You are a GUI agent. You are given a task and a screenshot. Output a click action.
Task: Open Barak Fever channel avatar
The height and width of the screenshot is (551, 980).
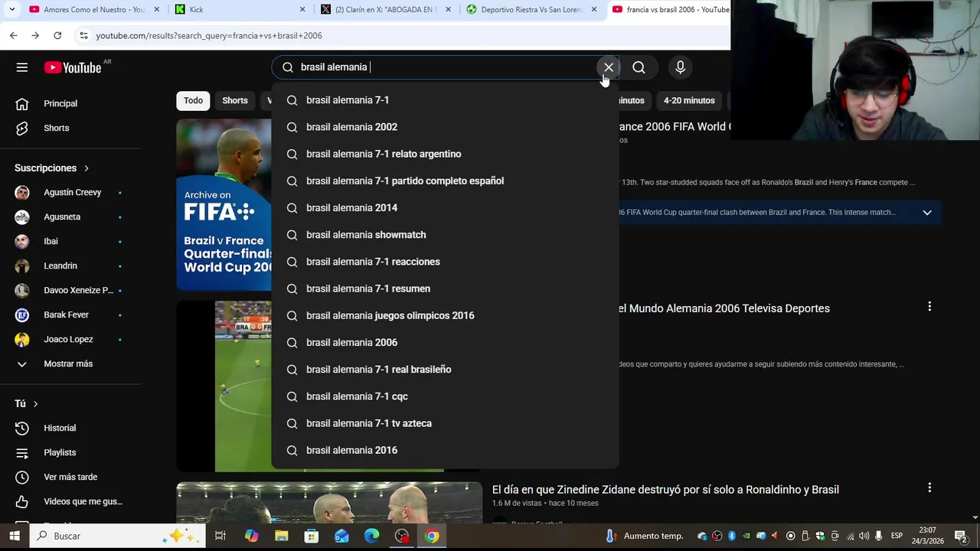pos(22,315)
